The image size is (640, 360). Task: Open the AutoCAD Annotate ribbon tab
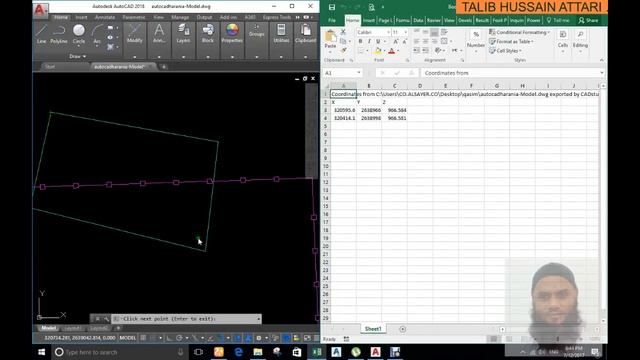pos(105,17)
